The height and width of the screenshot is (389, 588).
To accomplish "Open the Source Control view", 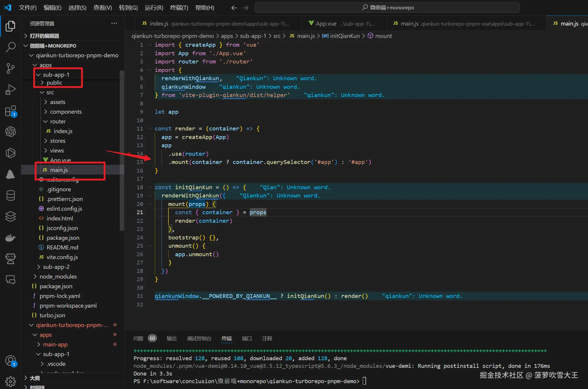I will pos(11,68).
